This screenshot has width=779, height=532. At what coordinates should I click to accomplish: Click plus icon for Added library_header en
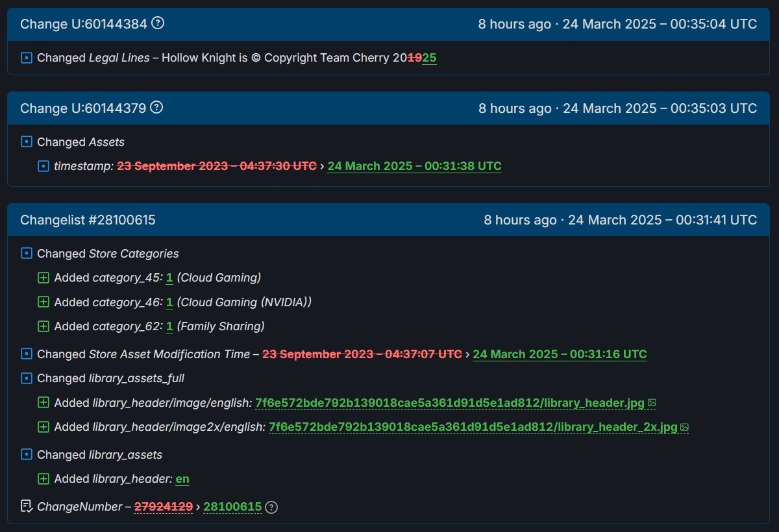pos(43,479)
